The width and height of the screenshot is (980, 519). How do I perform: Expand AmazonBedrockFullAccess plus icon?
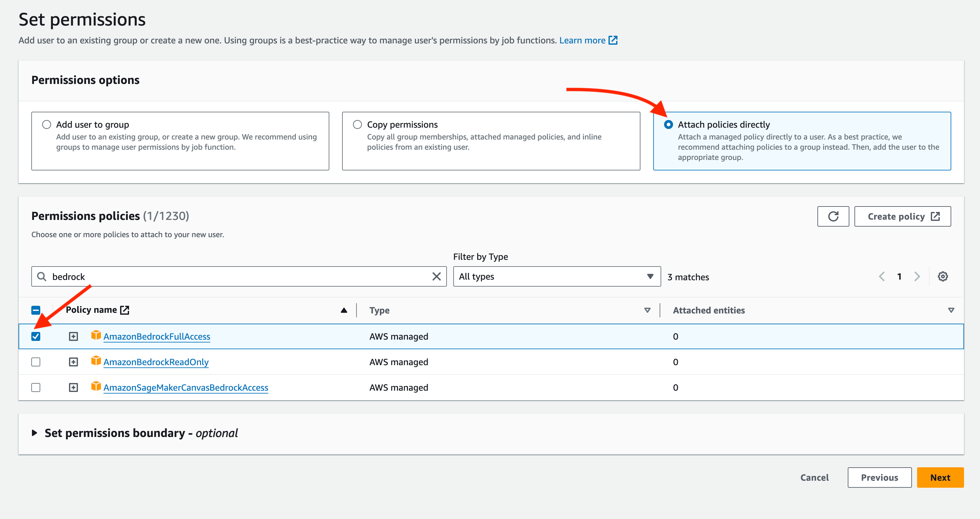[x=73, y=336]
